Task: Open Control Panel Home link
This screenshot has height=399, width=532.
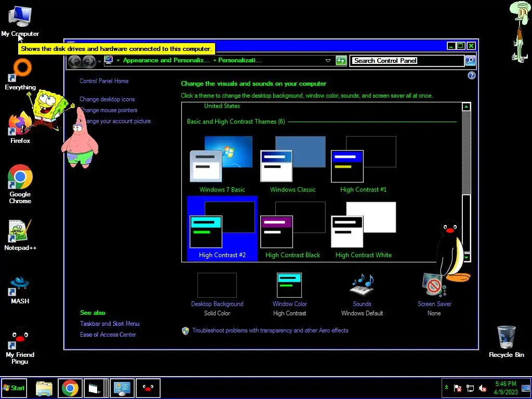Action: point(104,81)
